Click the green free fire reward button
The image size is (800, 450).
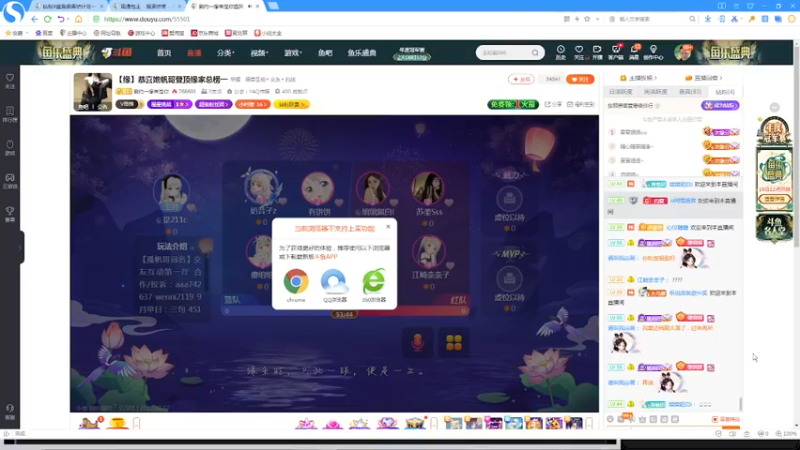[x=513, y=104]
